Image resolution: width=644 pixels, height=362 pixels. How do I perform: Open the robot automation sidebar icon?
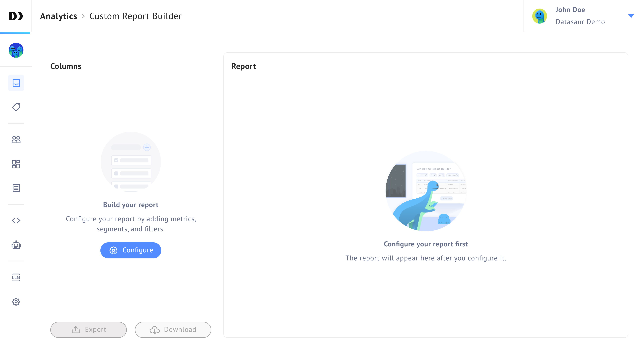16,245
